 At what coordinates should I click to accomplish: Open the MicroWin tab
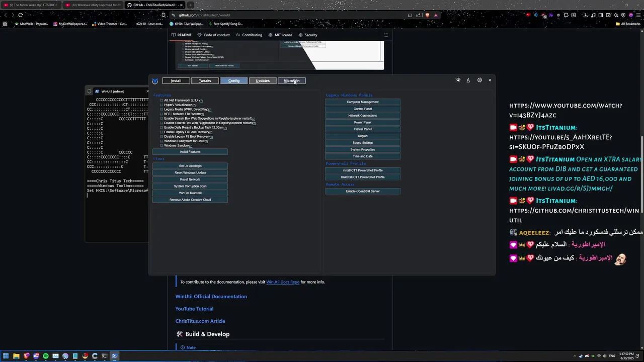pyautogui.click(x=292, y=81)
